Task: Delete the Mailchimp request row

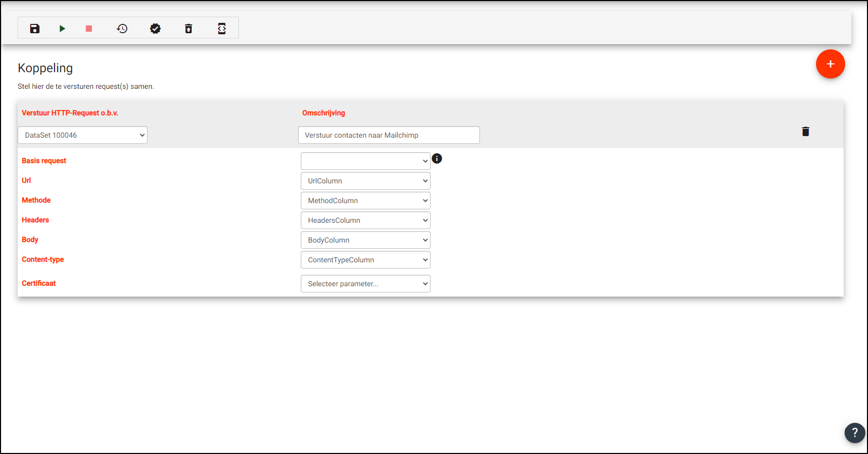Action: tap(805, 131)
